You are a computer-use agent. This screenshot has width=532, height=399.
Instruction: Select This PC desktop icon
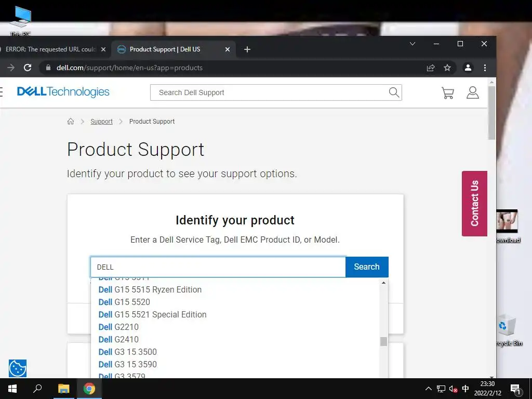20,20
